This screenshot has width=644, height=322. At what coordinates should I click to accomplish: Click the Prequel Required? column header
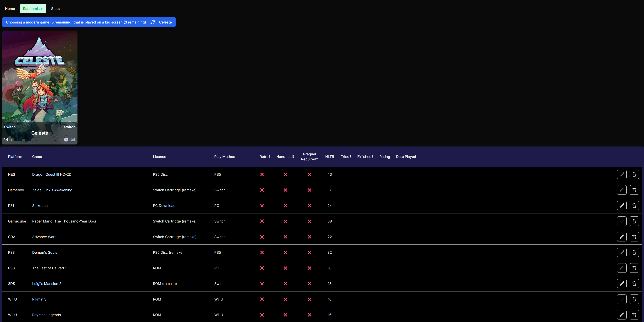(x=309, y=157)
